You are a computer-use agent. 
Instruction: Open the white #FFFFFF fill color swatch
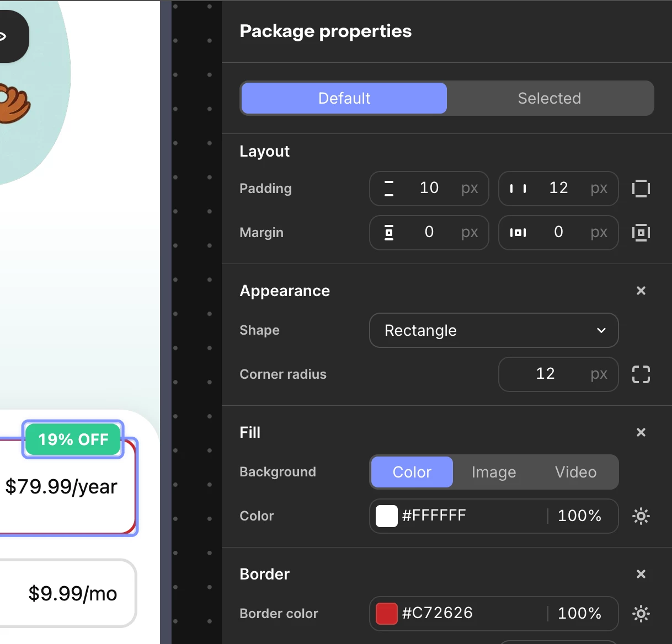click(x=387, y=516)
